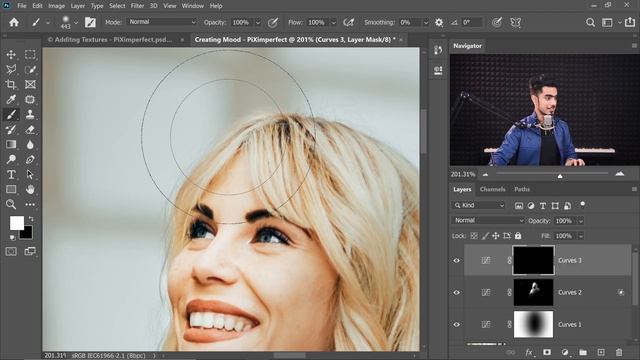The width and height of the screenshot is (640, 360).
Task: Toggle Quick Mask mode
Action: [x=11, y=251]
